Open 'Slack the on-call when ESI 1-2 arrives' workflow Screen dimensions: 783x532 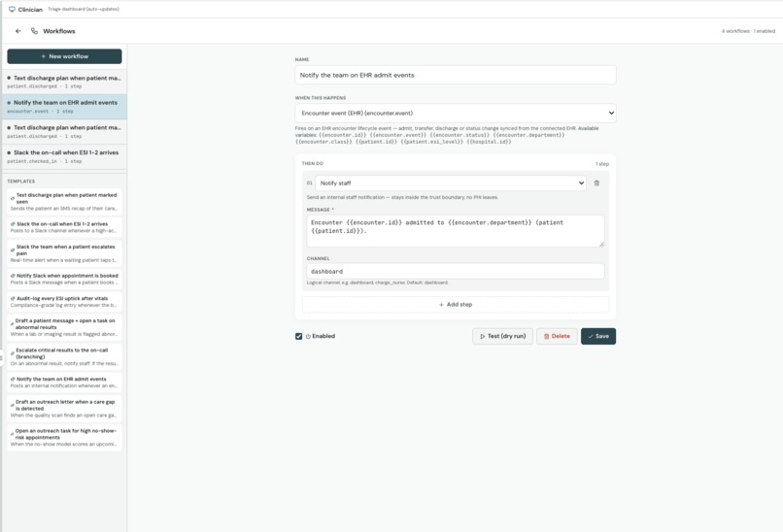64,156
